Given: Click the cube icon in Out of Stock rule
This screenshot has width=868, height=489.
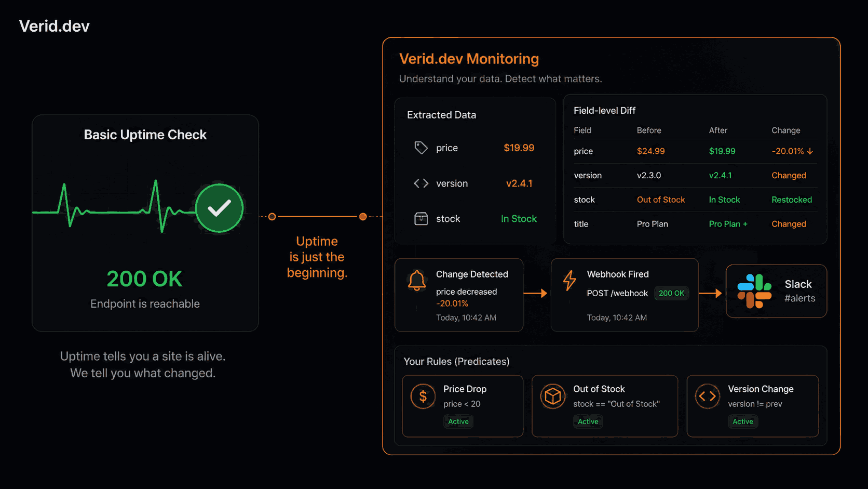Looking at the screenshot, I should click(553, 397).
